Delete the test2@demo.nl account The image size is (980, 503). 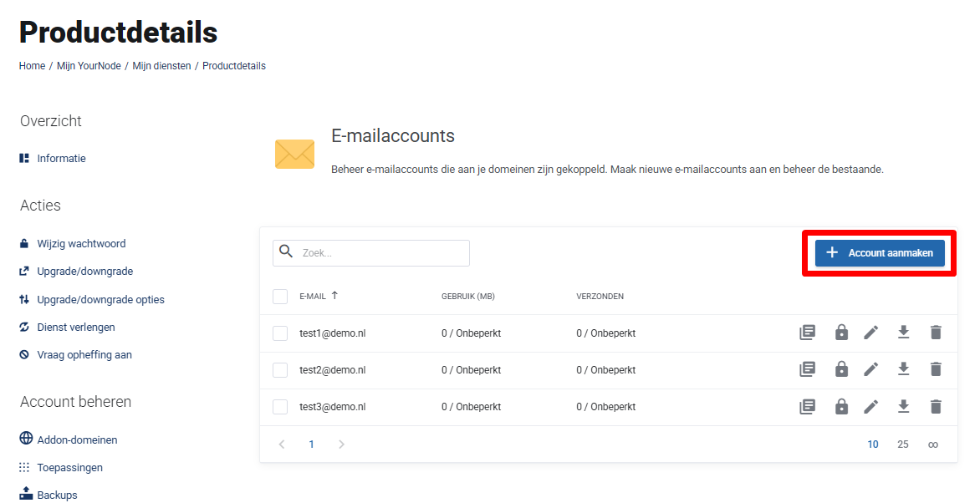936,369
